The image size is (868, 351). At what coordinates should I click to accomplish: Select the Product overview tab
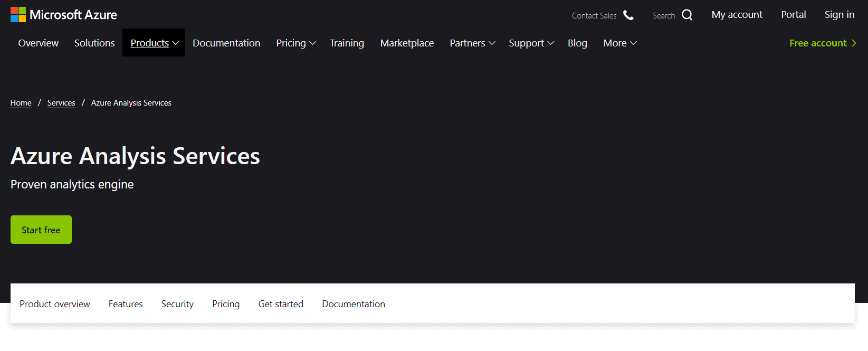pos(55,304)
